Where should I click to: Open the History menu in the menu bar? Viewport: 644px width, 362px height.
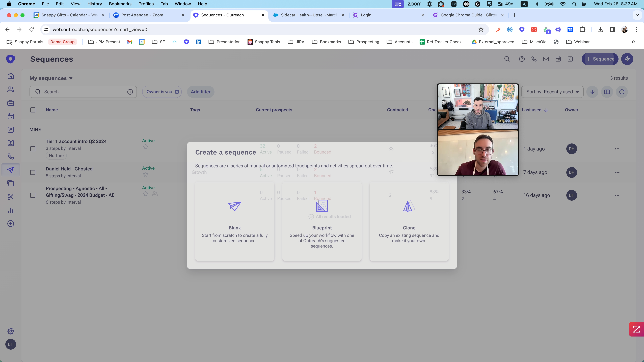(x=94, y=4)
